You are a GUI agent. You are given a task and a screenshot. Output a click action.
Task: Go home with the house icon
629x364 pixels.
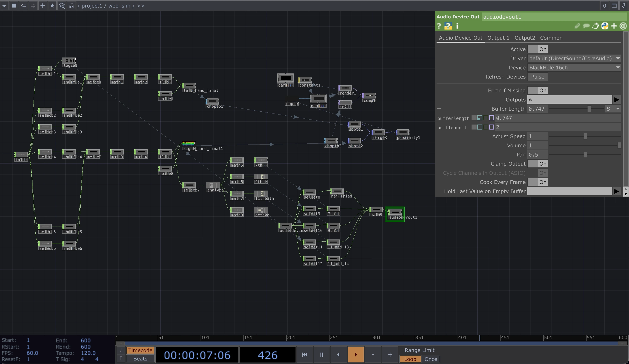(x=71, y=5)
